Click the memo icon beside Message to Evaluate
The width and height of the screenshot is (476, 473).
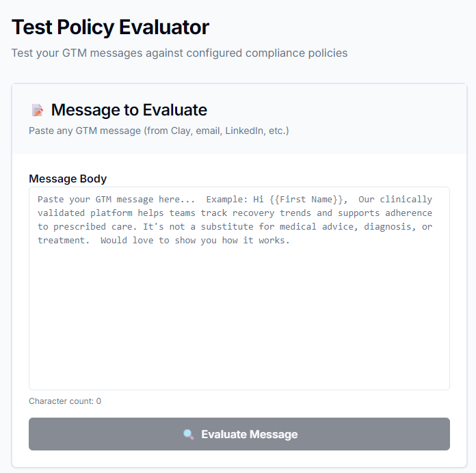coord(38,110)
